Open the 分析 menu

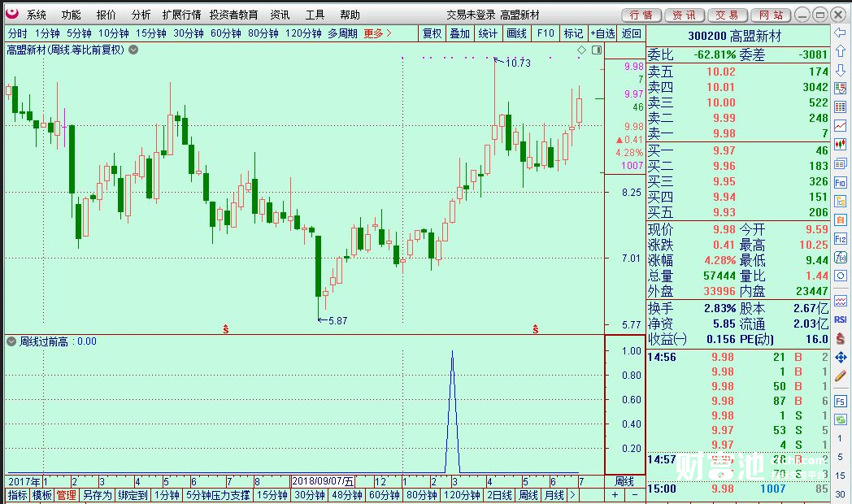[141, 15]
